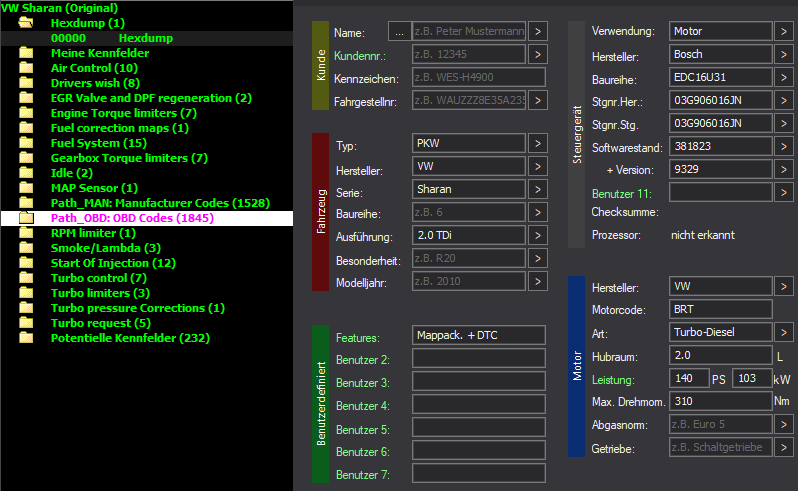Image resolution: width=798 pixels, height=491 pixels.
Task: Click the Motorcode input field with BRT
Action: point(721,310)
